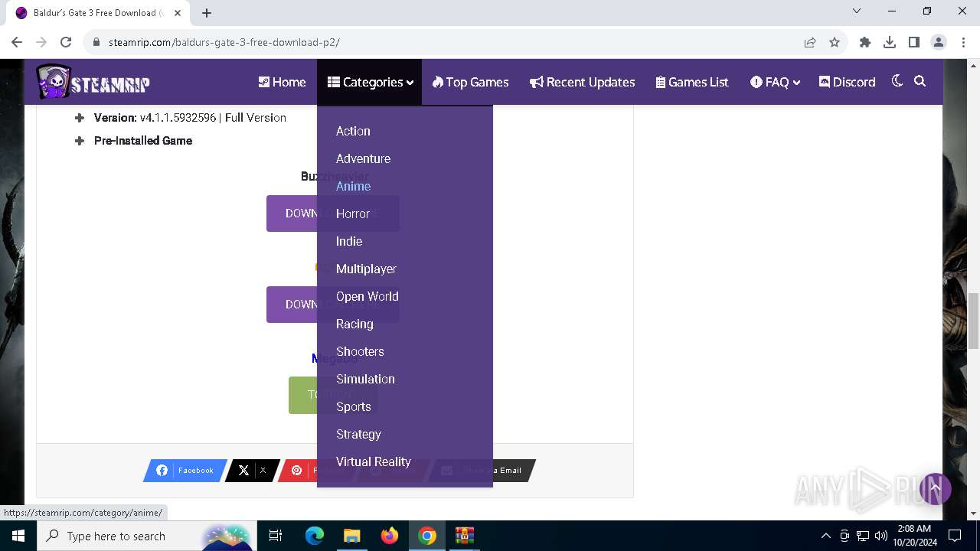Go to Recent Updates
Image resolution: width=980 pixels, height=551 pixels.
point(582,82)
